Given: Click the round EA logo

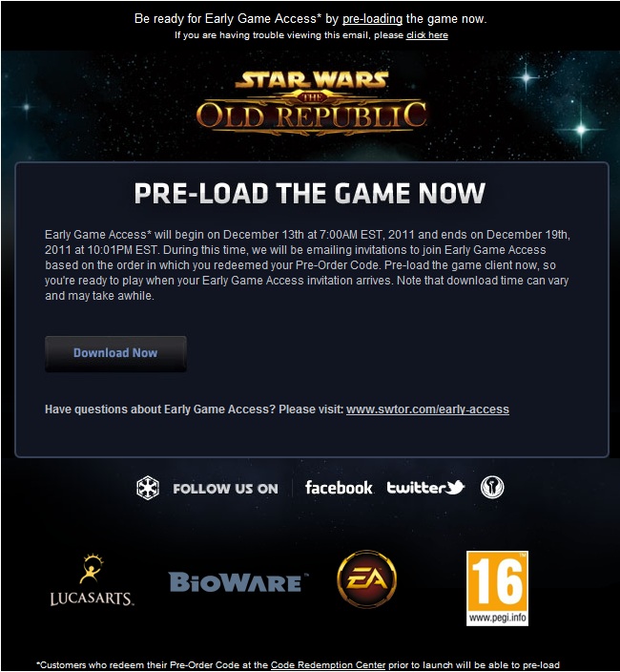Looking at the screenshot, I should coord(367,579).
